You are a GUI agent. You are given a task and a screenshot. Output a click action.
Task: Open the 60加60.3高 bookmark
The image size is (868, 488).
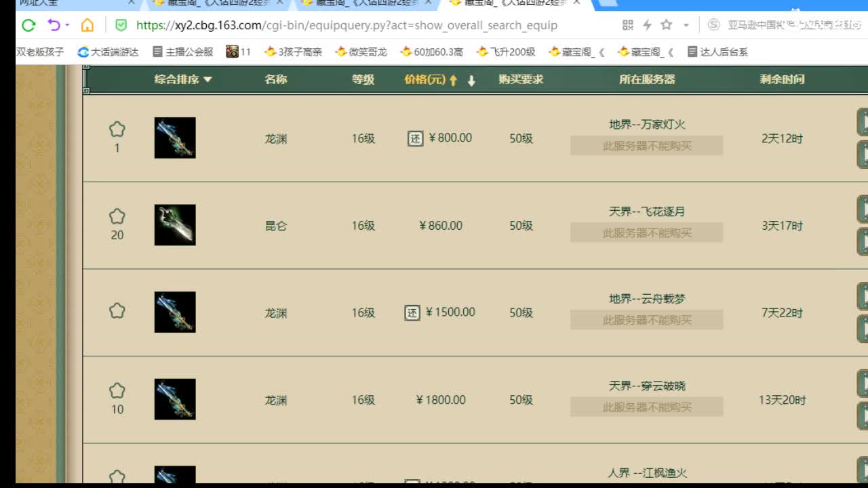pyautogui.click(x=432, y=52)
